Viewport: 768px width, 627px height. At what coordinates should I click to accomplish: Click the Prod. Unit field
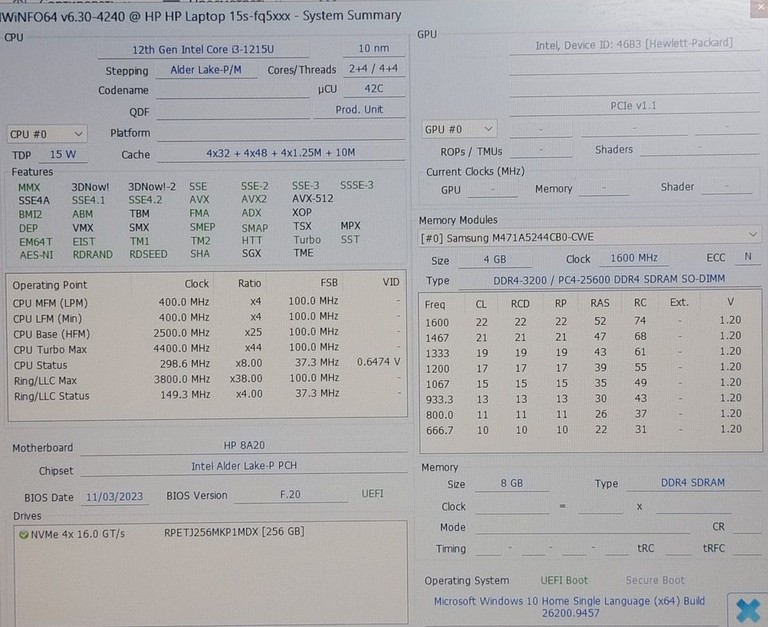pyautogui.click(x=359, y=110)
